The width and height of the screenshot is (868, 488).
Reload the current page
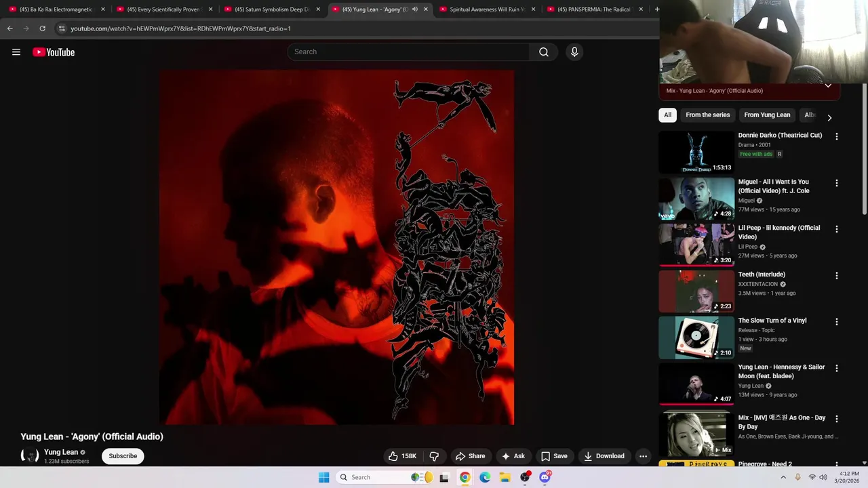pos(42,28)
